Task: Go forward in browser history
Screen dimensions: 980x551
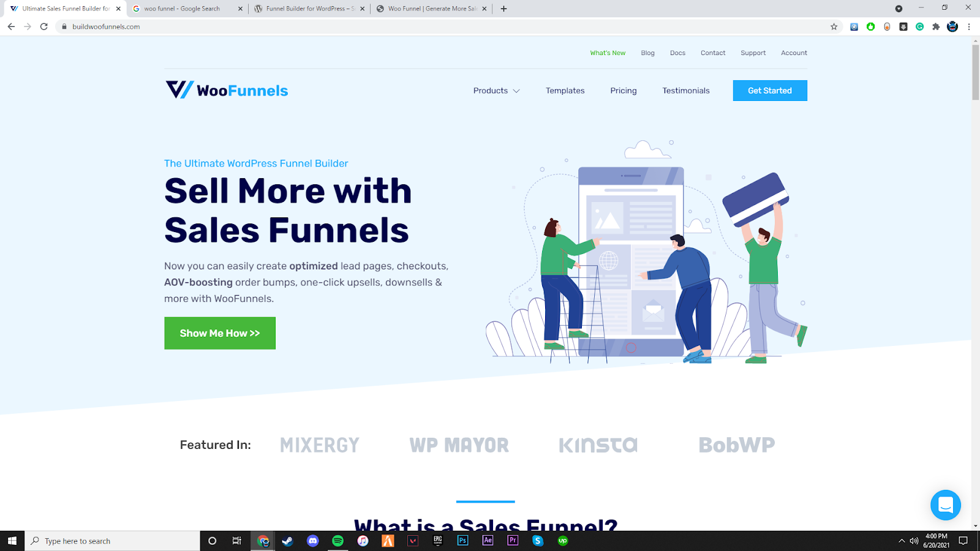Action: tap(28, 26)
